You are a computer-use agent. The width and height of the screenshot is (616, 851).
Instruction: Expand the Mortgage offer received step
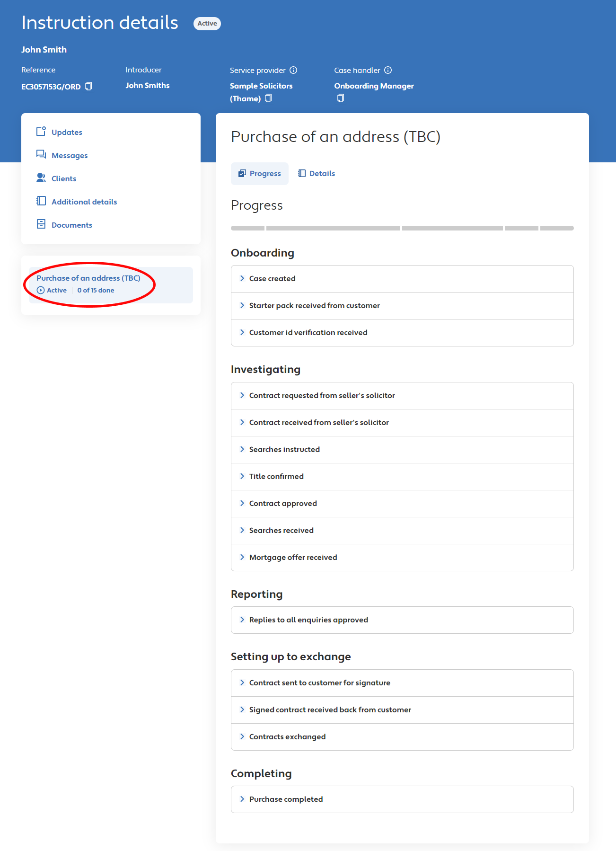click(293, 558)
